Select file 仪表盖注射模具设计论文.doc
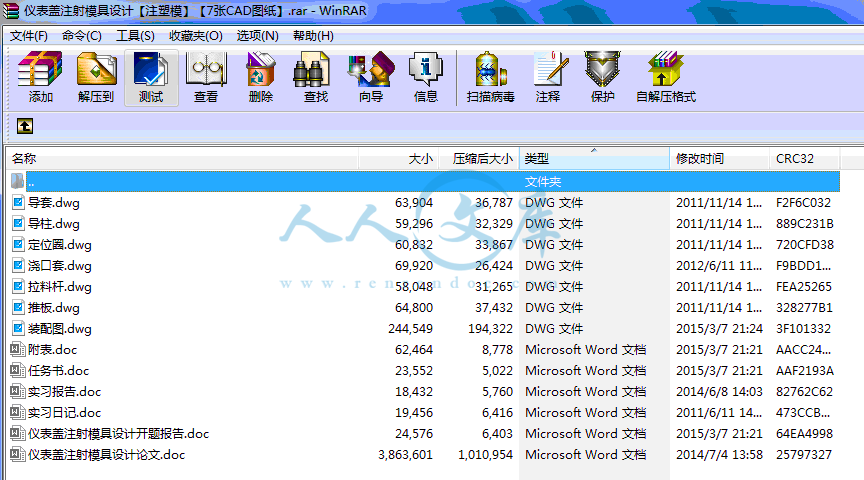Viewport: 864px width, 480px height. click(106, 455)
